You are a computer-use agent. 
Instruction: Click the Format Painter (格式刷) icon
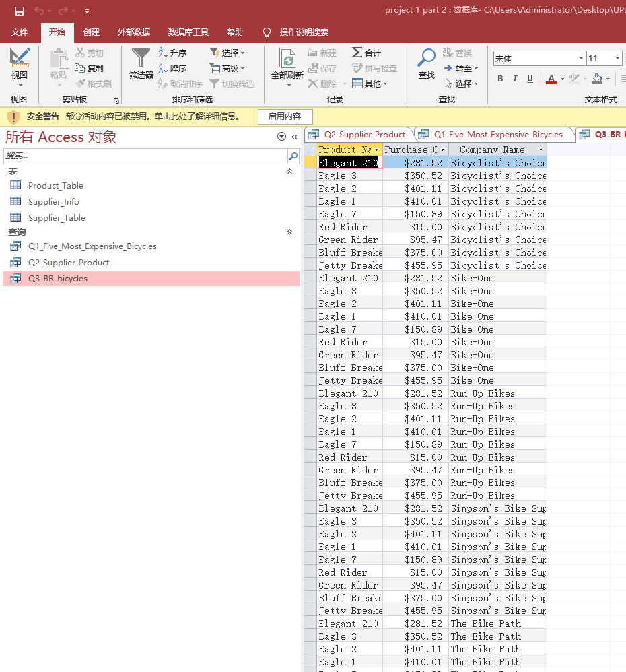(x=80, y=83)
